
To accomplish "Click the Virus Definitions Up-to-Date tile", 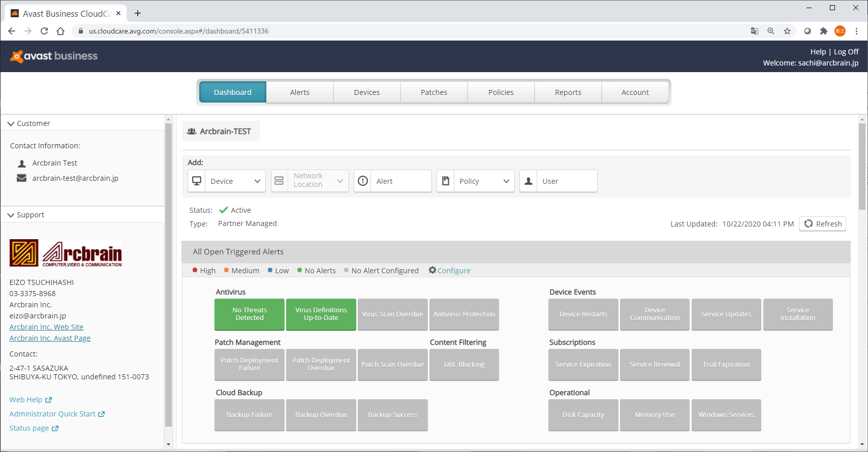I will (321, 314).
